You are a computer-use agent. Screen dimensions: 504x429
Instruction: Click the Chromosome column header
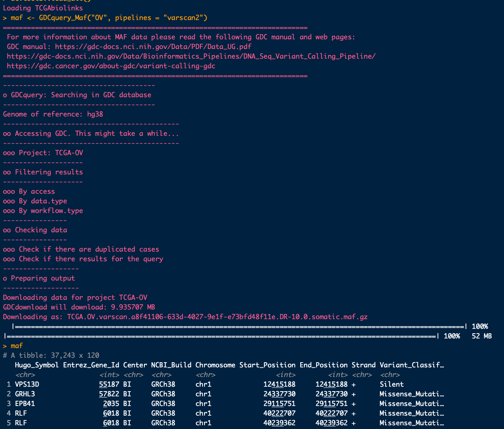[215, 365]
